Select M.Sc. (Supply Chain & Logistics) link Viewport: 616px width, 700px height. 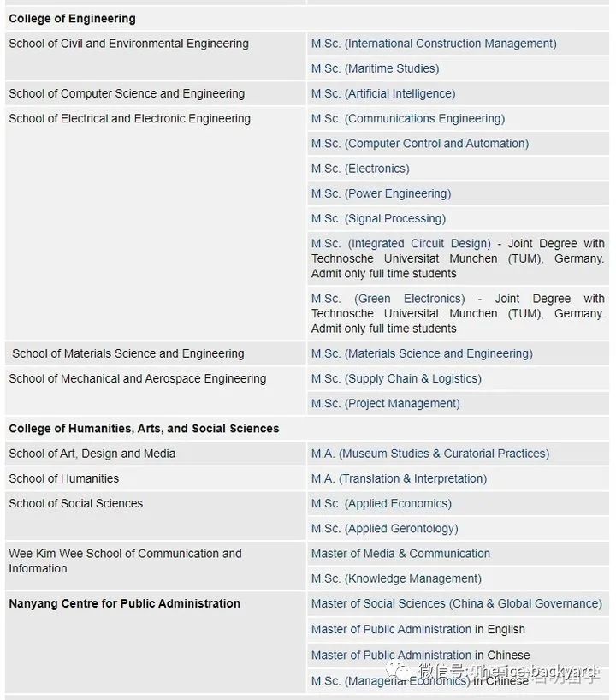[396, 378]
